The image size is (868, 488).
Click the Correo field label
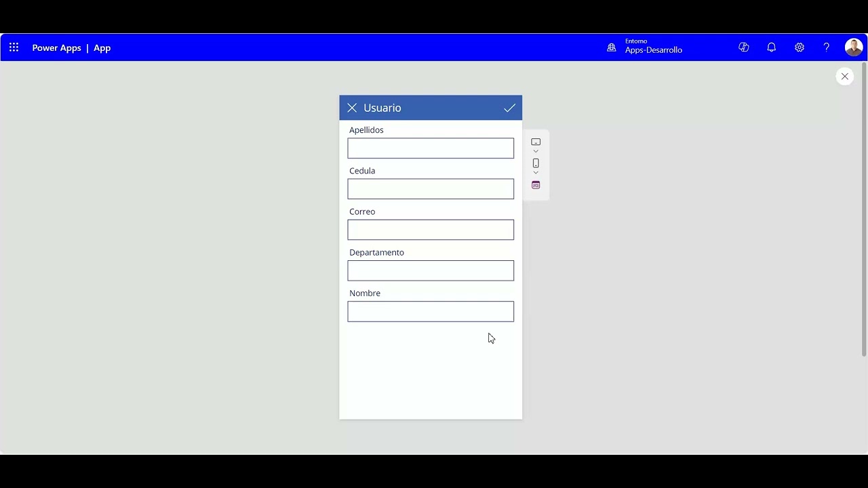click(x=362, y=211)
